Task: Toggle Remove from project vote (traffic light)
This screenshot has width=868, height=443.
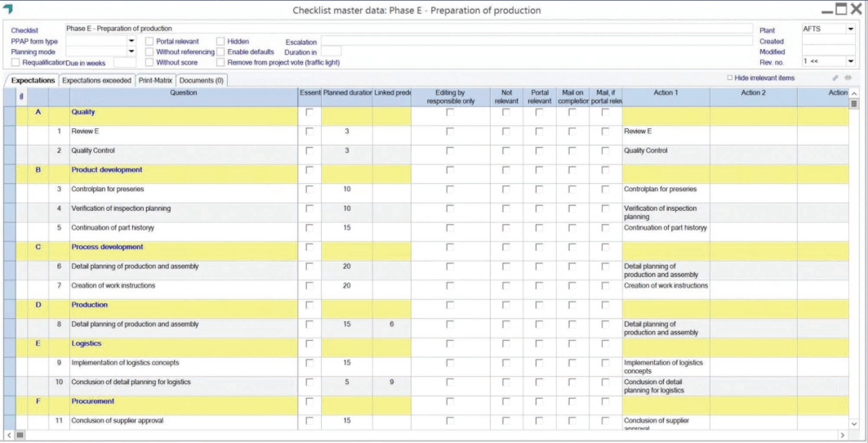Action: tap(220, 62)
